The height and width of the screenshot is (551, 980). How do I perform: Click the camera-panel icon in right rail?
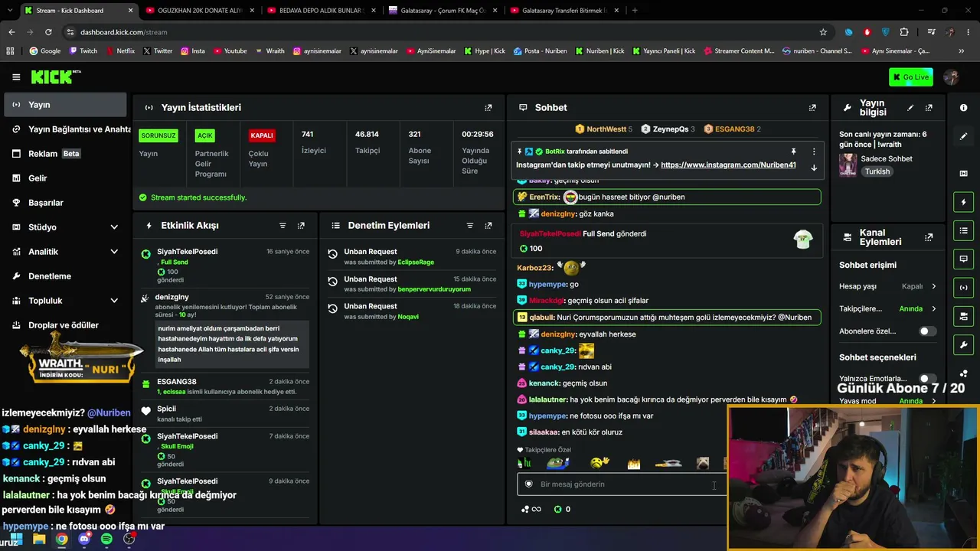(963, 316)
